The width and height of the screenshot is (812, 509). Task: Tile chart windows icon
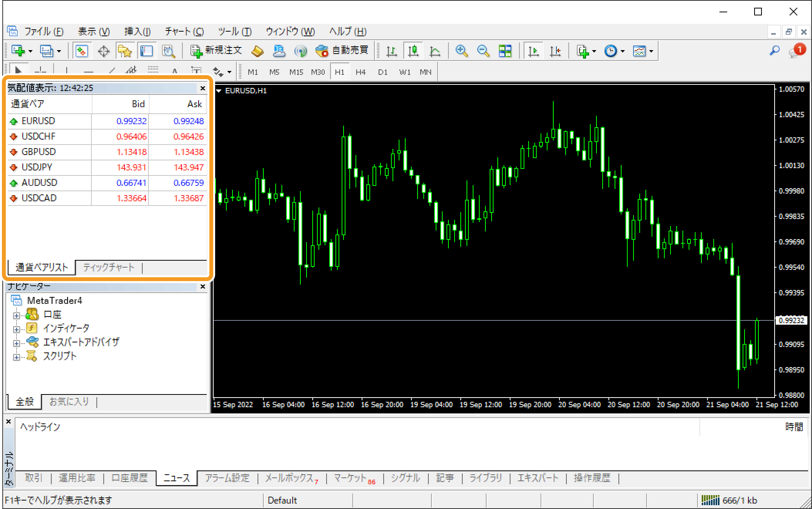[505, 51]
